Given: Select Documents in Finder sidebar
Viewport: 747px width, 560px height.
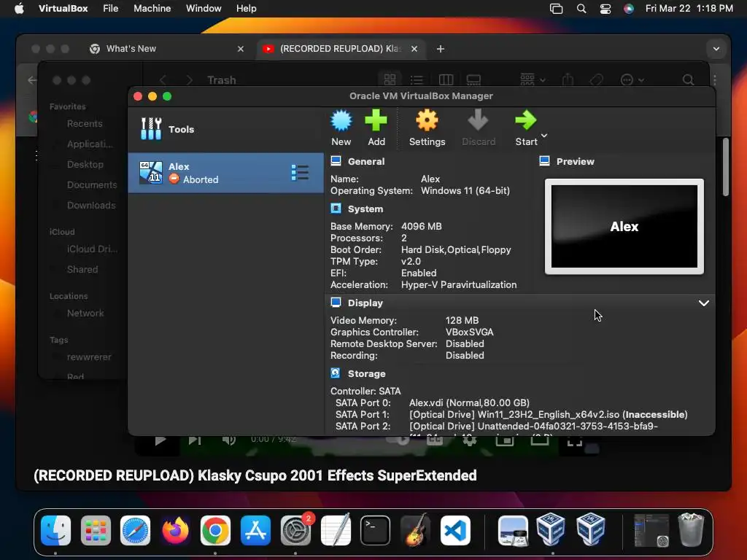Looking at the screenshot, I should click(x=91, y=184).
